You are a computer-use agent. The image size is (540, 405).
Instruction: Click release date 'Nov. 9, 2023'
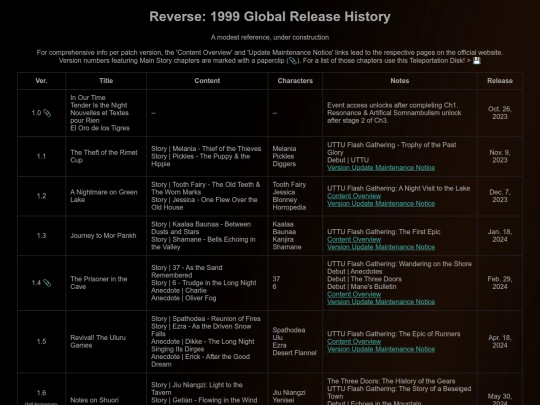coord(500,156)
